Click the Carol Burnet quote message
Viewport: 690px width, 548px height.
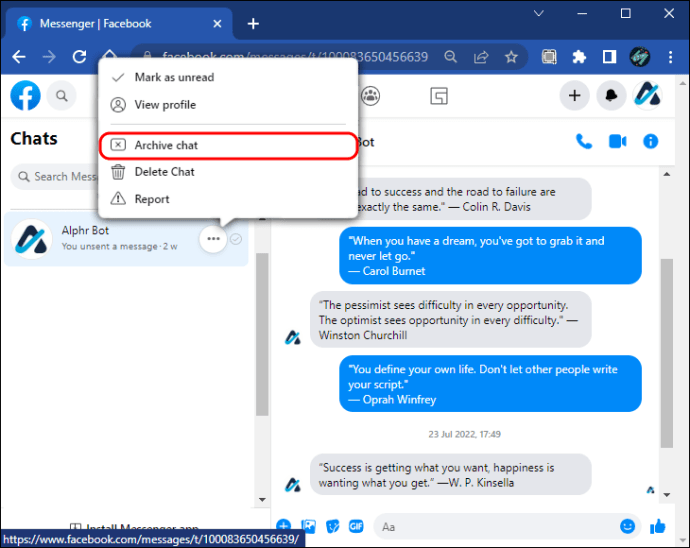pyautogui.click(x=490, y=256)
